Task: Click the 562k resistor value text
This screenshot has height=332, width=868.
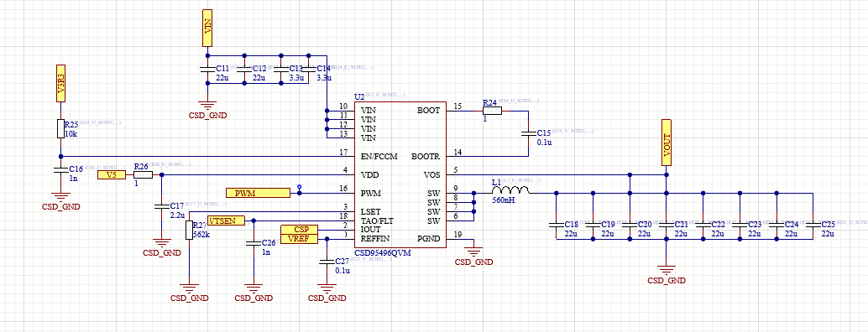Action: [x=201, y=234]
